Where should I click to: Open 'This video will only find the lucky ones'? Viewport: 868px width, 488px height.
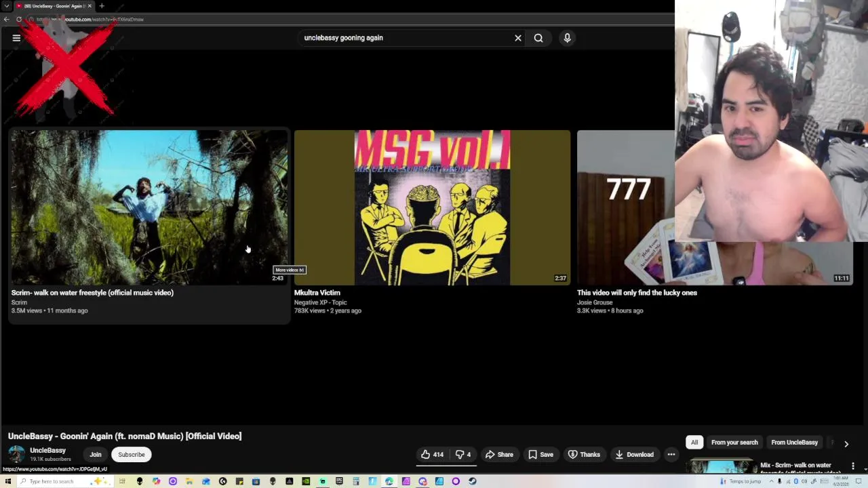point(637,293)
